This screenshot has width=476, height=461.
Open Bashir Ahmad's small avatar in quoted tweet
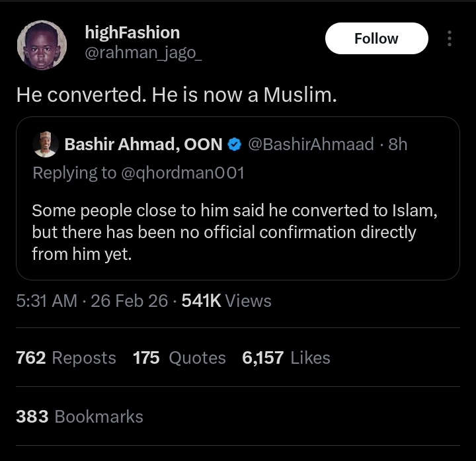click(x=45, y=144)
